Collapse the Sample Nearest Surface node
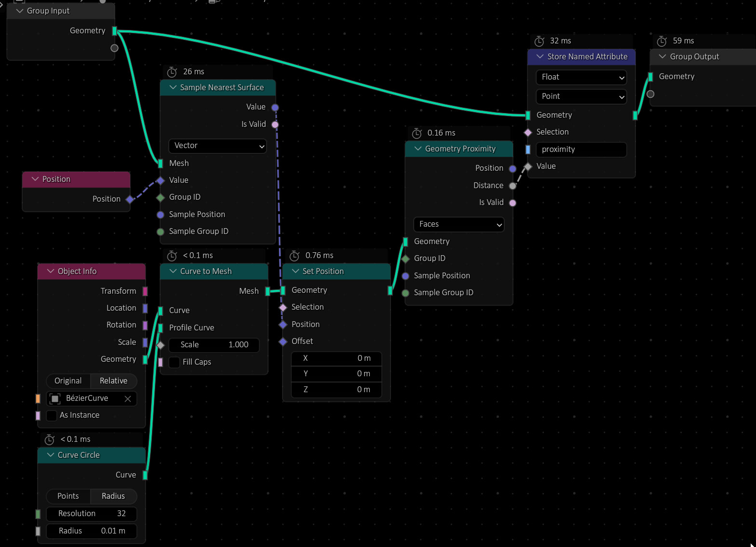 point(173,87)
